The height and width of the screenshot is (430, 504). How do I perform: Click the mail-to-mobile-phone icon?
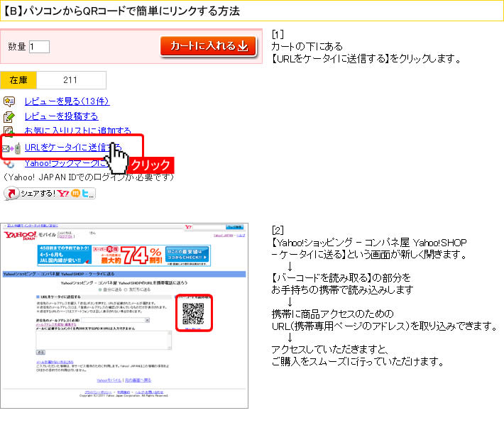click(11, 148)
